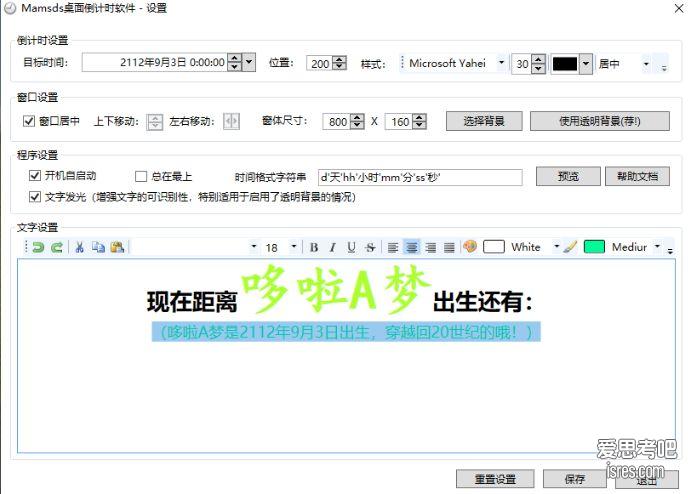The image size is (691, 494).
Task: Click the time format string field
Action: click(420, 177)
